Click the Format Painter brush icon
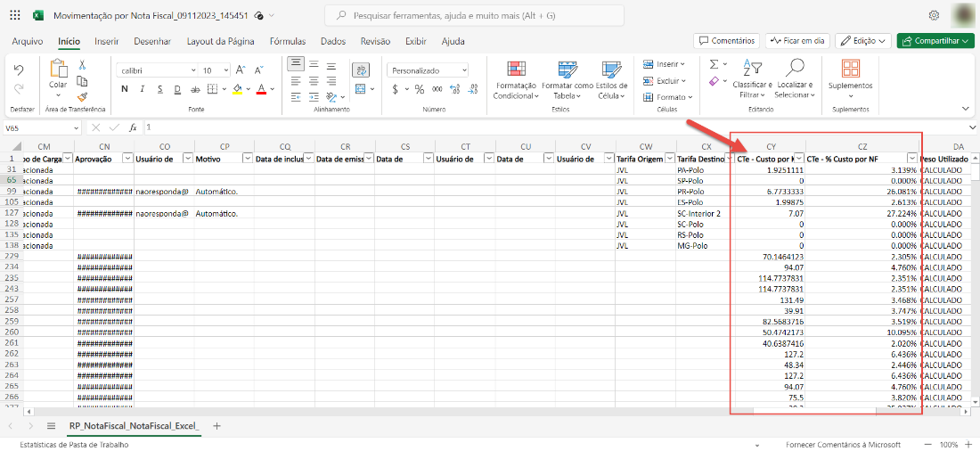This screenshot has height=451, width=980. (82, 96)
